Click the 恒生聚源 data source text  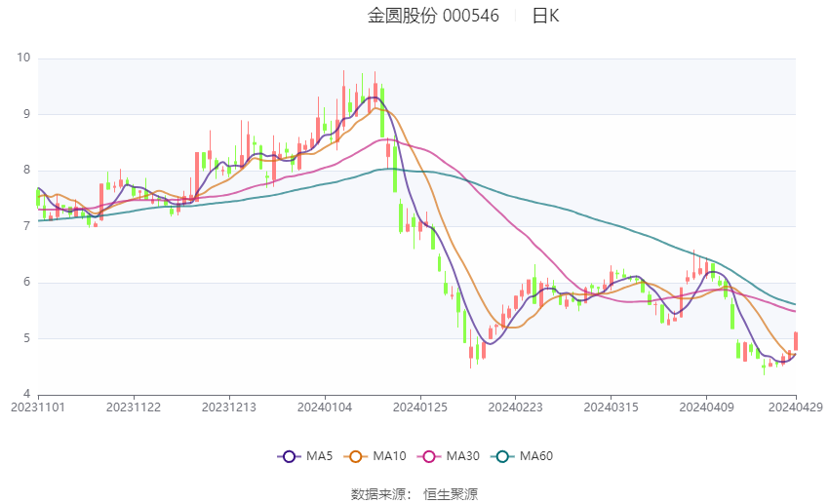[451, 494]
